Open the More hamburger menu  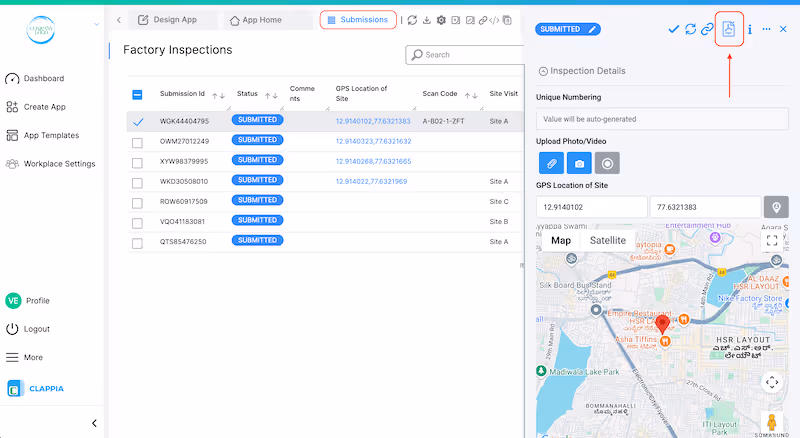coord(12,357)
